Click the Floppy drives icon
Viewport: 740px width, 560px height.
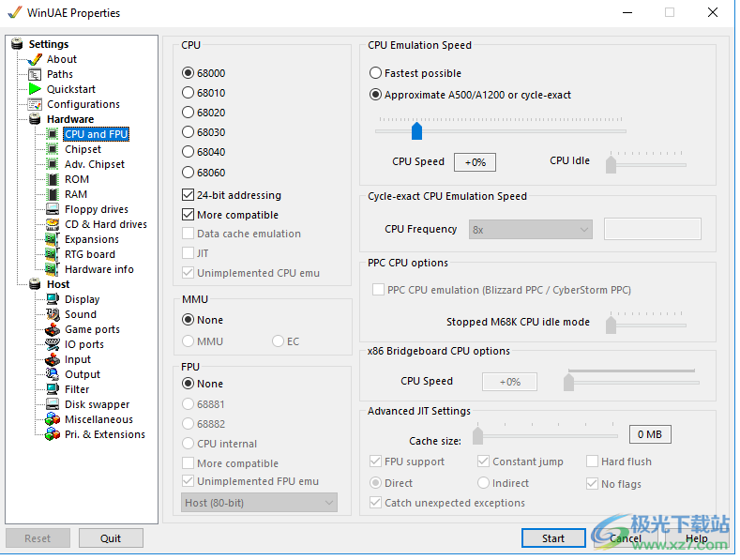coord(53,209)
